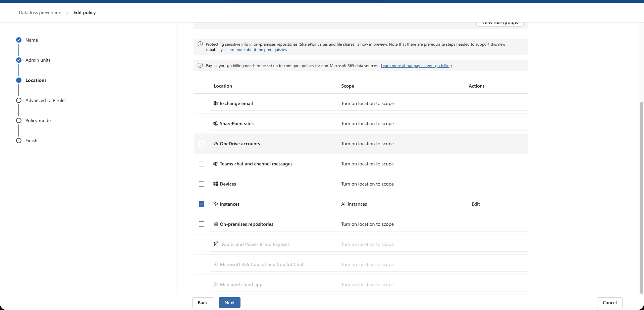Screen dimensions: 644x310
Task: Click info icon beside on-premises preview notice
Action: point(200,44)
